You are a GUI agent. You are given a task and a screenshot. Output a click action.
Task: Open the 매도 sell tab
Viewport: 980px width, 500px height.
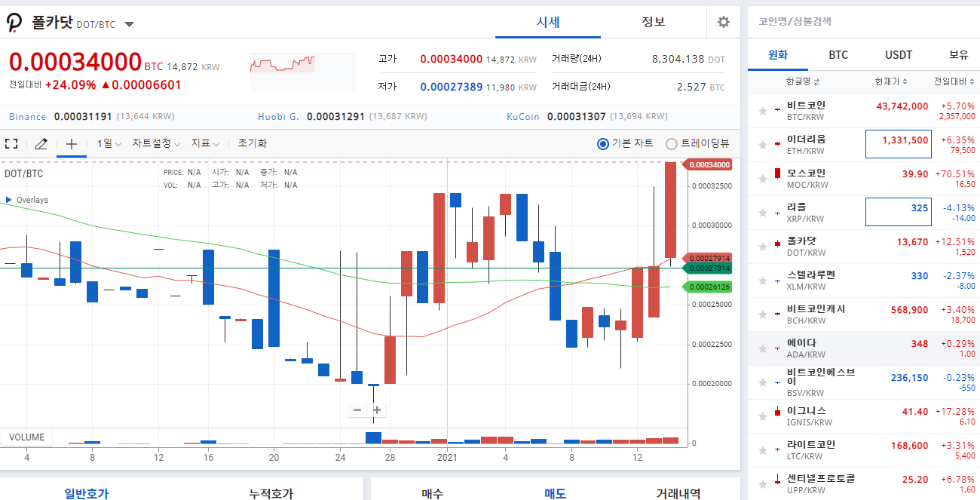pyautogui.click(x=556, y=493)
